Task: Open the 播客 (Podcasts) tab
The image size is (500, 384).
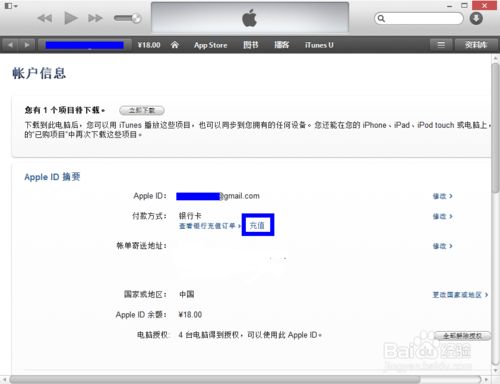Action: coord(282,45)
